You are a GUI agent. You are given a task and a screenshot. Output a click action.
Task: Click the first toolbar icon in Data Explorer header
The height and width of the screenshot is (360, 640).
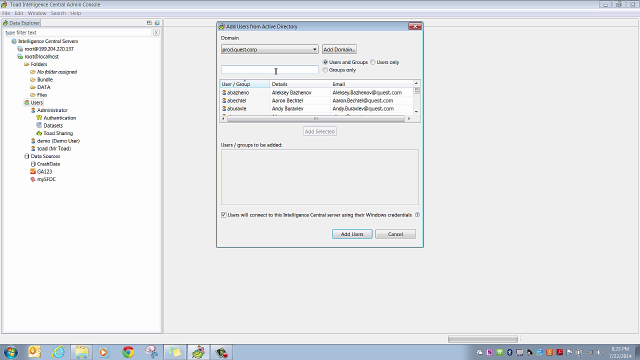click(149, 23)
